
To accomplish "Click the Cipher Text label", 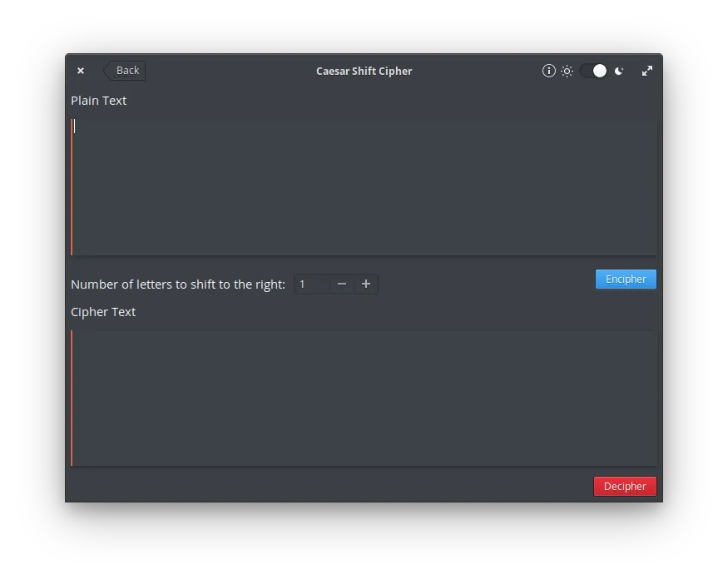I will 103,312.
